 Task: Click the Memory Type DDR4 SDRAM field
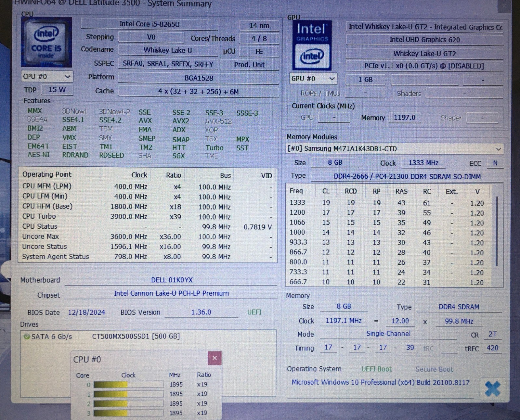[459, 307]
